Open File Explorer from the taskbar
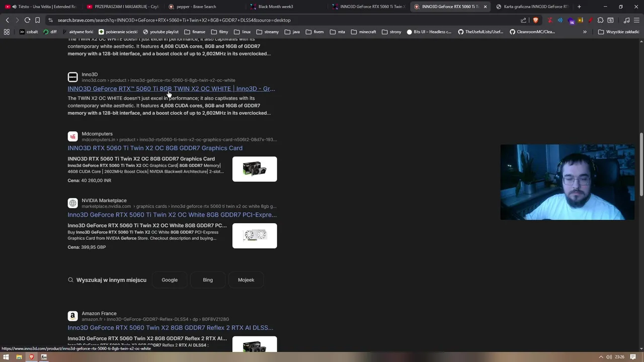 [19, 357]
